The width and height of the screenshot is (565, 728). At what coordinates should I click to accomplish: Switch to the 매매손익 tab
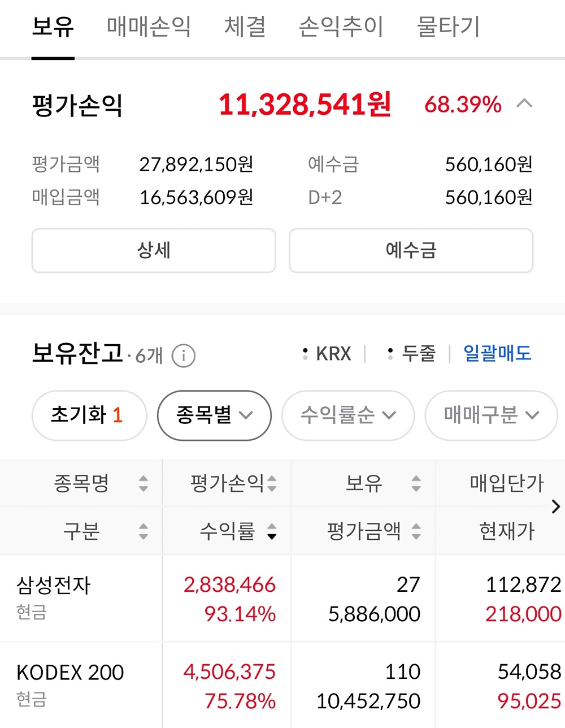coord(149,27)
